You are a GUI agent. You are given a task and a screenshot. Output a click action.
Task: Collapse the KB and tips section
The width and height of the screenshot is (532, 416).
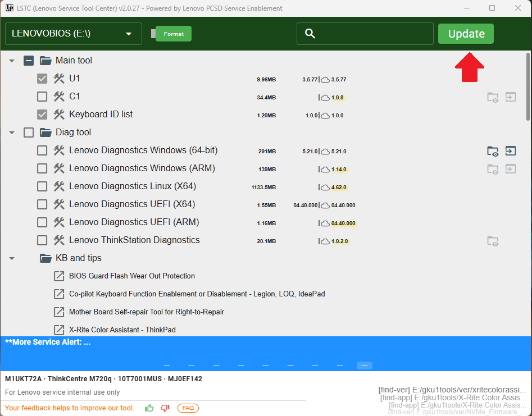tap(12, 258)
